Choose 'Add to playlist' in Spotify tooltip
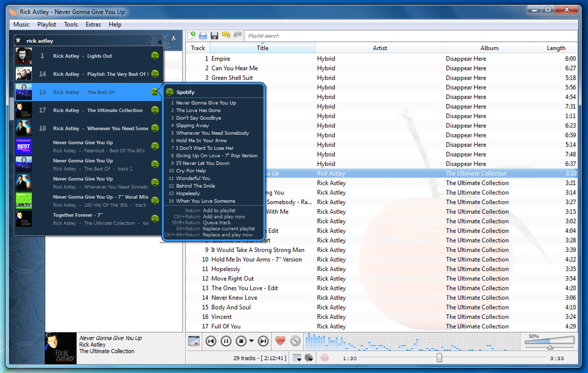Screen dimensions: 588x373 click(x=219, y=211)
